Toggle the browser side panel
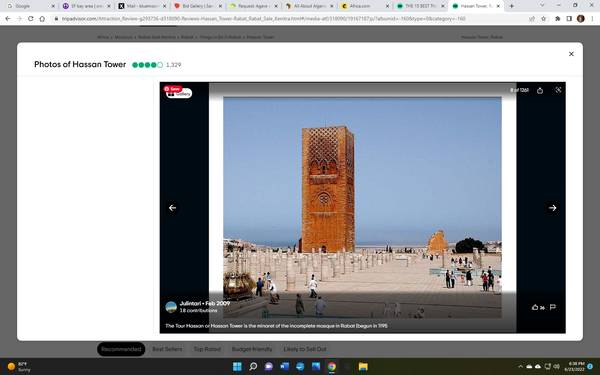This screenshot has height=375, width=600. (x=569, y=18)
